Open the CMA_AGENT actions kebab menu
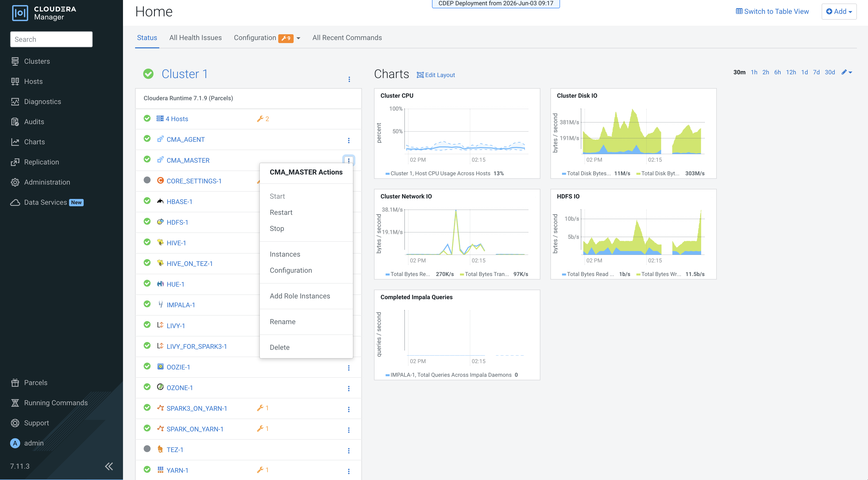Viewport: 868px width, 480px height. click(349, 140)
